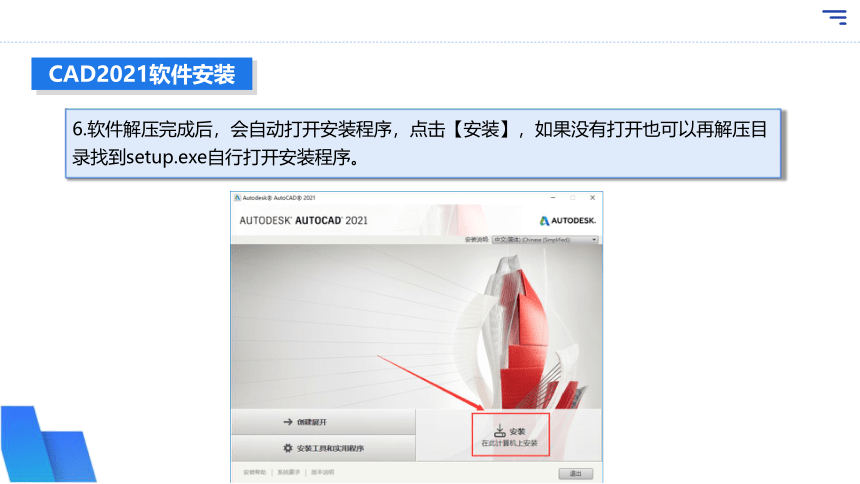Minimize the AutoCAD 2021 installer window

553,198
